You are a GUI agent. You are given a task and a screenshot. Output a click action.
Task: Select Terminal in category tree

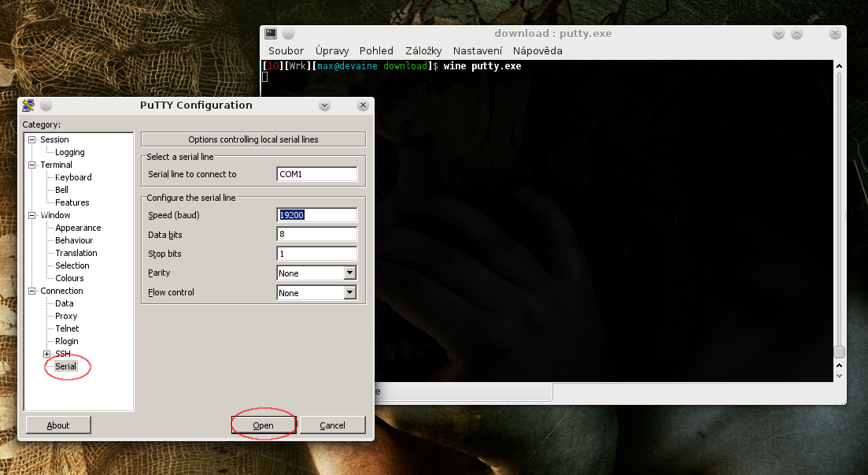pos(56,165)
